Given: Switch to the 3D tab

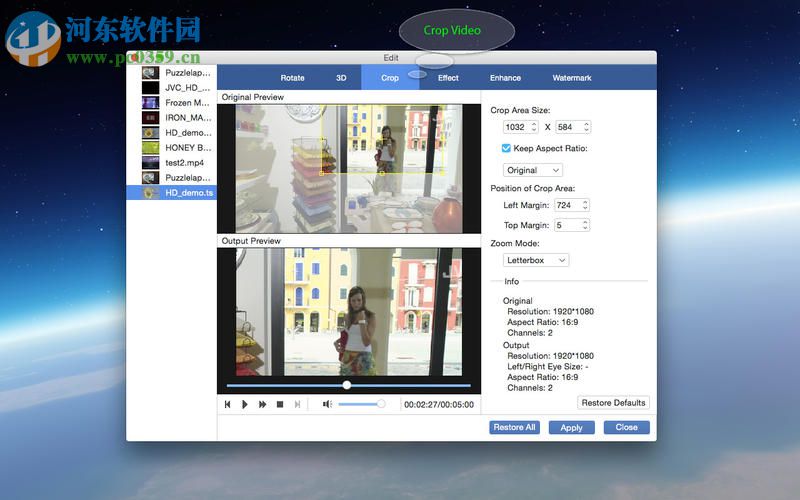Looking at the screenshot, I should (341, 78).
